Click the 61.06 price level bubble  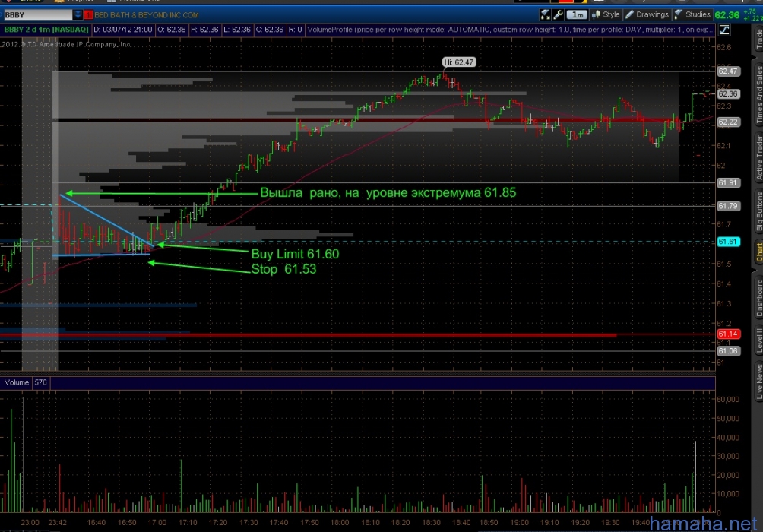tap(728, 351)
